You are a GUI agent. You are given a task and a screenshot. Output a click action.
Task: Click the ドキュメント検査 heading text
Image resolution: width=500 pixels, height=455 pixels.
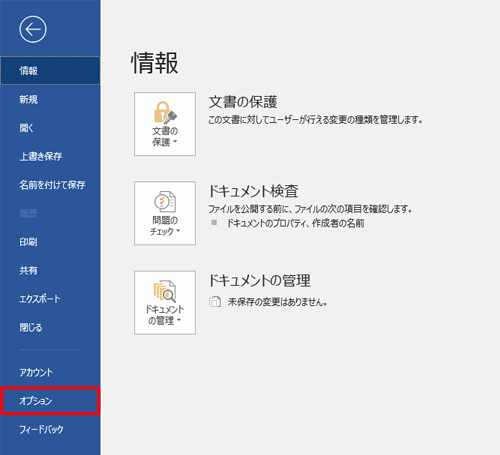(x=253, y=191)
